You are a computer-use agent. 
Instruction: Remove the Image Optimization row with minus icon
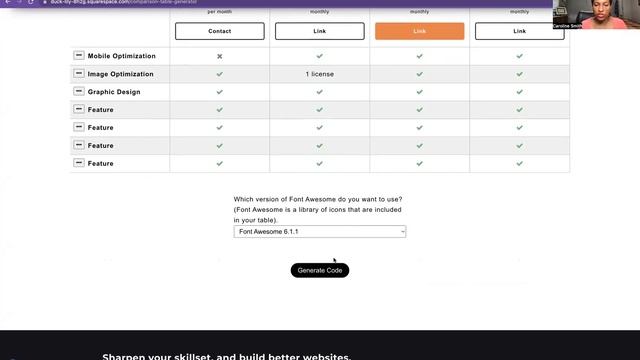pyautogui.click(x=79, y=73)
